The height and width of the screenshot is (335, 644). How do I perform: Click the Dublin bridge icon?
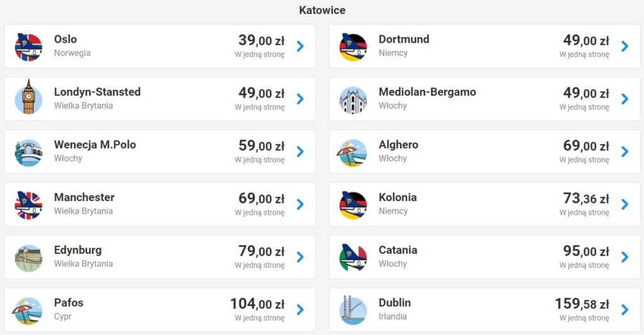click(x=353, y=310)
